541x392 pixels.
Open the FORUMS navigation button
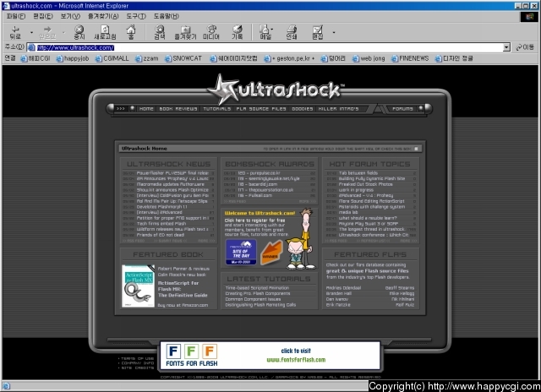[402, 109]
